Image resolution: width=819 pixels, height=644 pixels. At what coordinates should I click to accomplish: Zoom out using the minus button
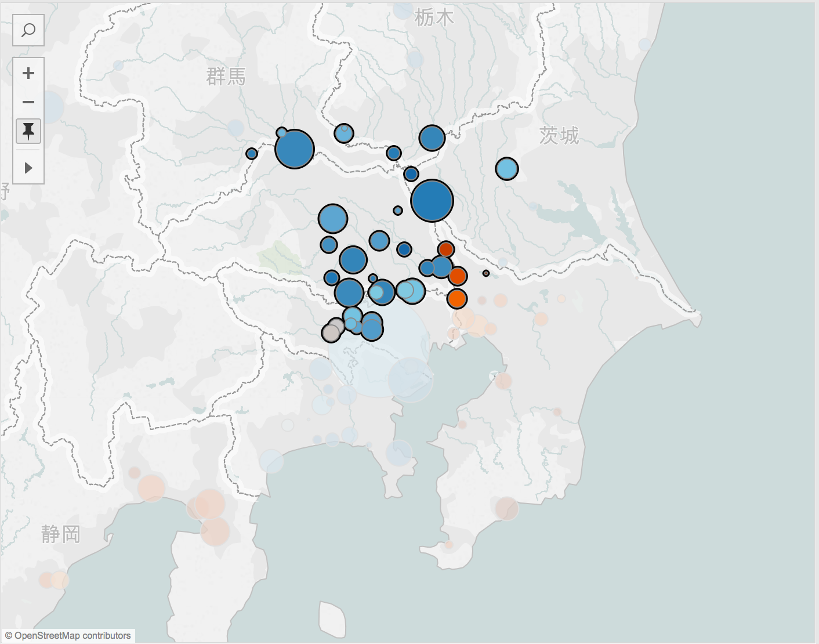pyautogui.click(x=28, y=102)
